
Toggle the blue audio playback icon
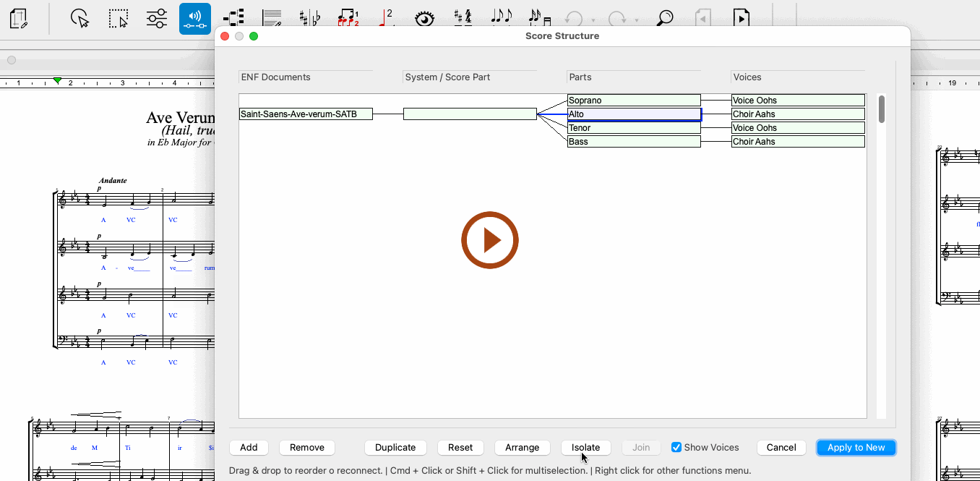[195, 18]
